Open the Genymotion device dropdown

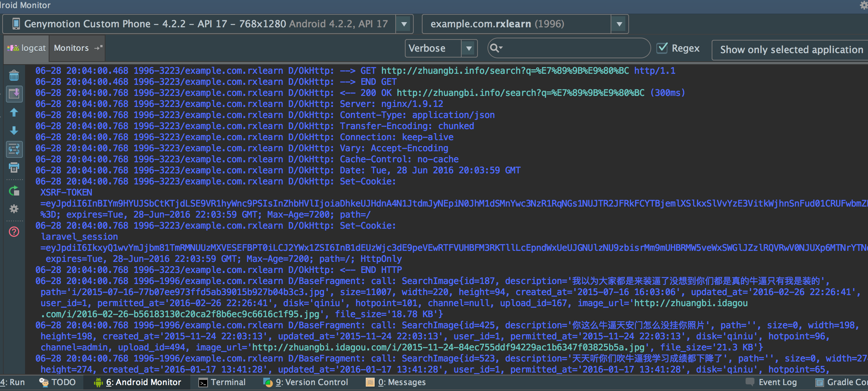[x=404, y=24]
